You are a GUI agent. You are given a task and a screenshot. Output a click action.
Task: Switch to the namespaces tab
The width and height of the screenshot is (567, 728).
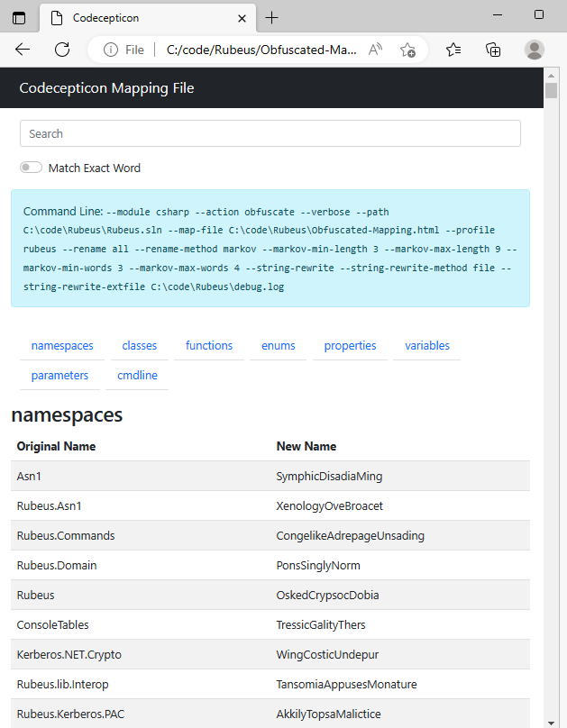(x=62, y=346)
